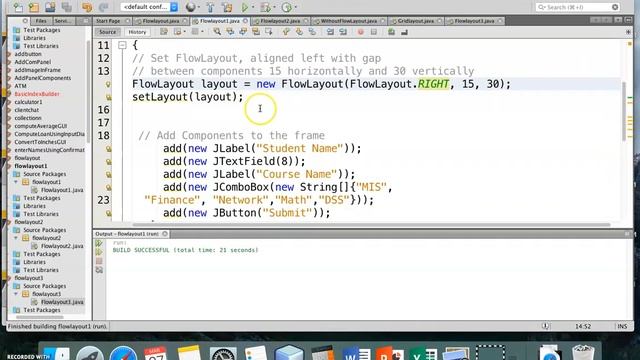Close the Output flowlayout1 (run) tab
The height and width of the screenshot is (360, 640).
pos(165,234)
